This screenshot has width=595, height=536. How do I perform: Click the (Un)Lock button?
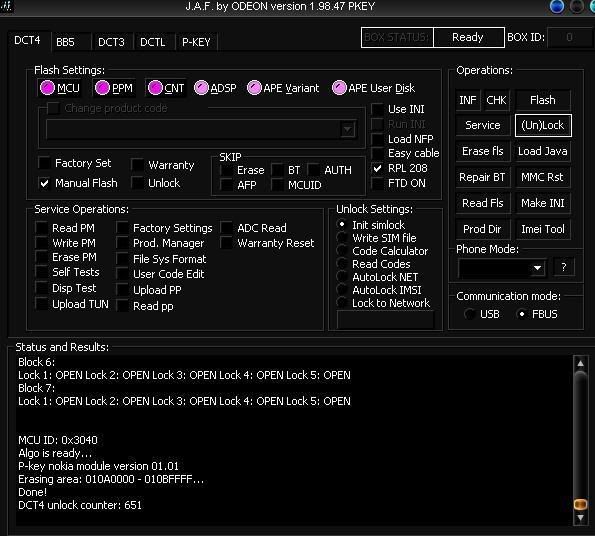(x=543, y=125)
